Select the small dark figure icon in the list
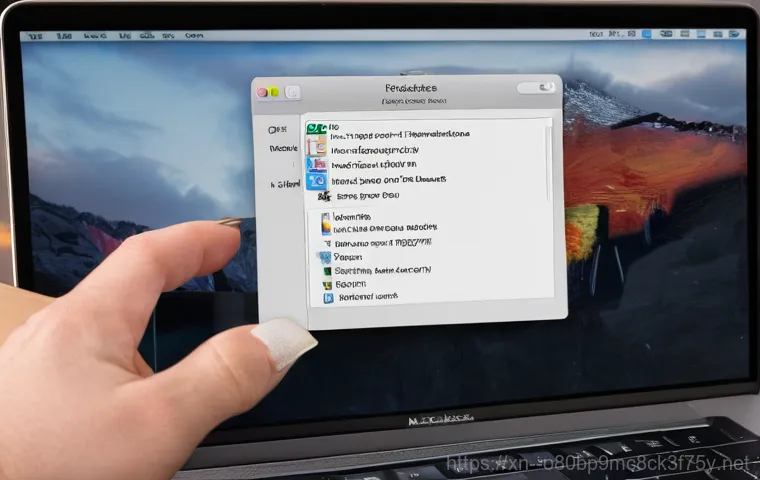Image resolution: width=760 pixels, height=480 pixels. (324, 196)
